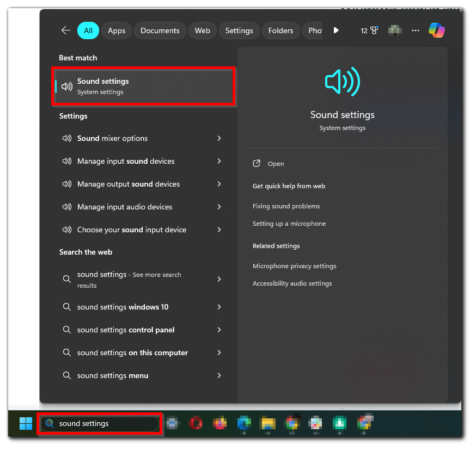The image size is (476, 451).
Task: Click the user account profile picture
Action: (394, 30)
